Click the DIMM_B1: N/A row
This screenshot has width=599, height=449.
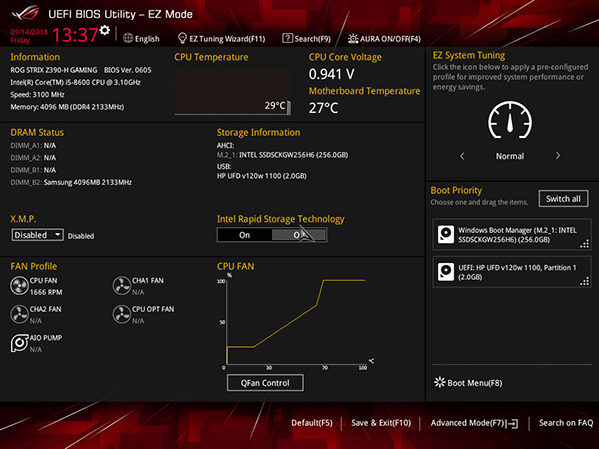click(33, 170)
